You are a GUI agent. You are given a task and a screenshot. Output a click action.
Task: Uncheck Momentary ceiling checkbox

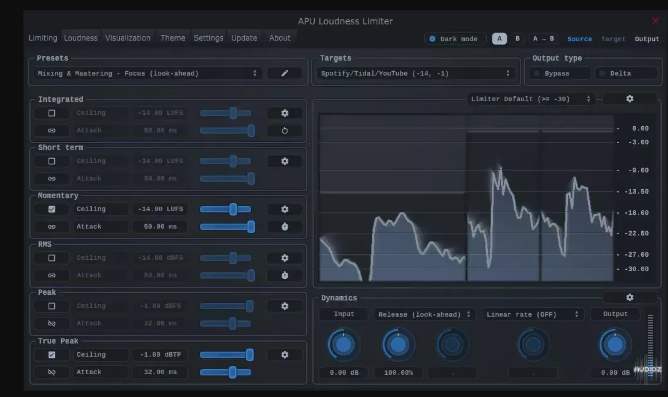click(52, 209)
